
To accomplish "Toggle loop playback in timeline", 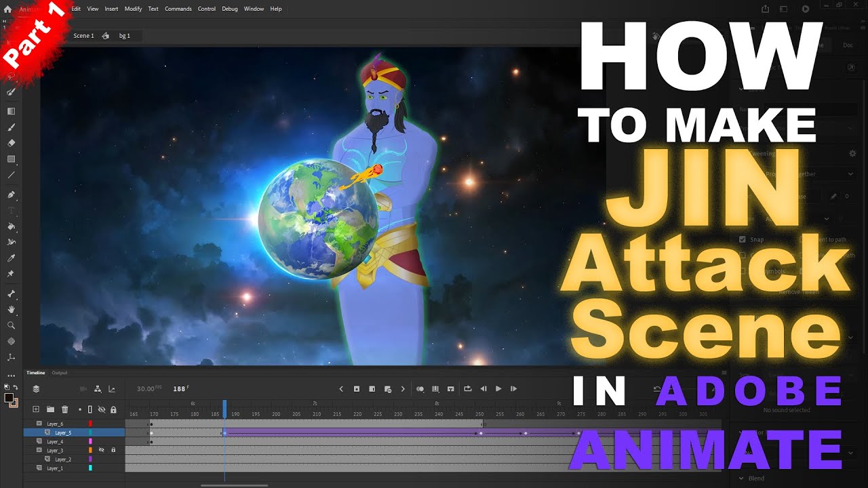I will click(x=467, y=389).
